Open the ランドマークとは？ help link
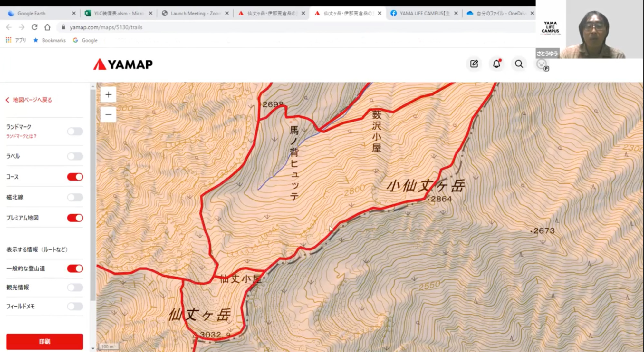This screenshot has height=352, width=644. point(22,136)
